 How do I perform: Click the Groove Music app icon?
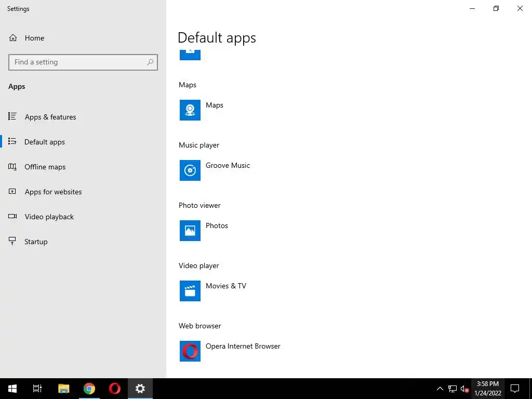coord(190,170)
